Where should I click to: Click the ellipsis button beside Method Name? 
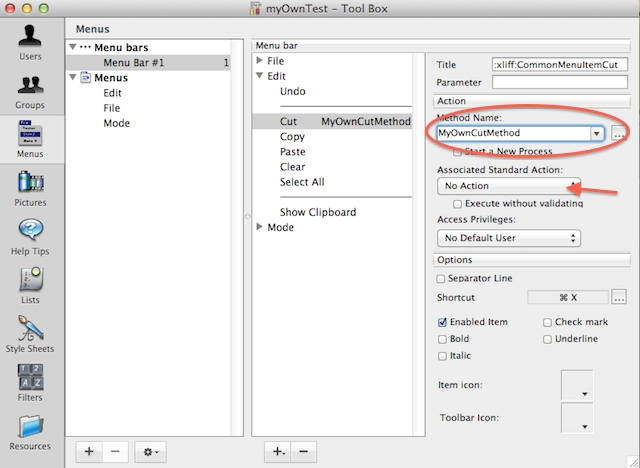point(620,133)
